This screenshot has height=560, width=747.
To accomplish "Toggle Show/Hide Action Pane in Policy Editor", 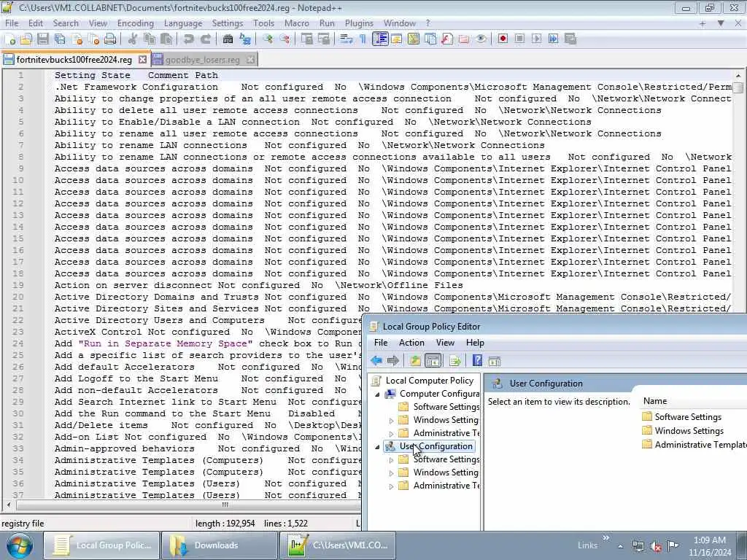I will (495, 360).
